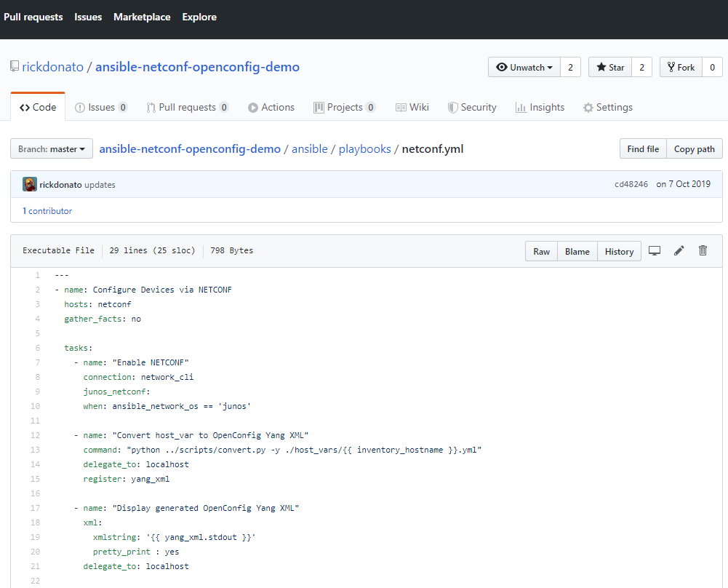The image size is (728, 588).
Task: Click the '798 Bytes' file size text
Action: [232, 250]
